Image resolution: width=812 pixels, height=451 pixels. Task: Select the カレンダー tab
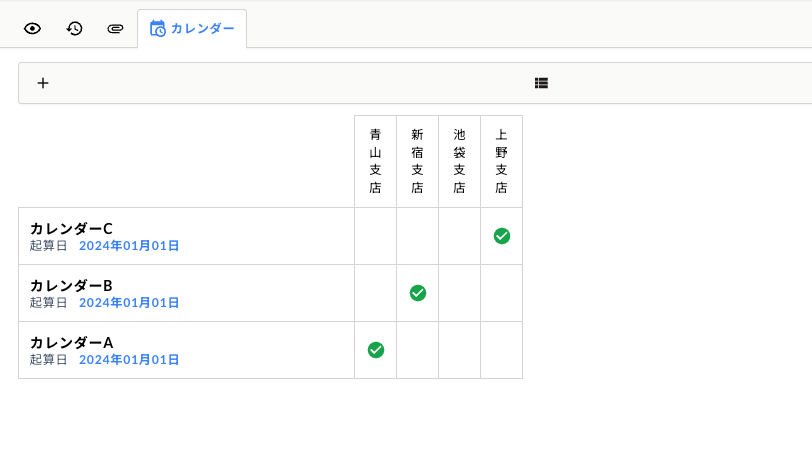pos(192,28)
